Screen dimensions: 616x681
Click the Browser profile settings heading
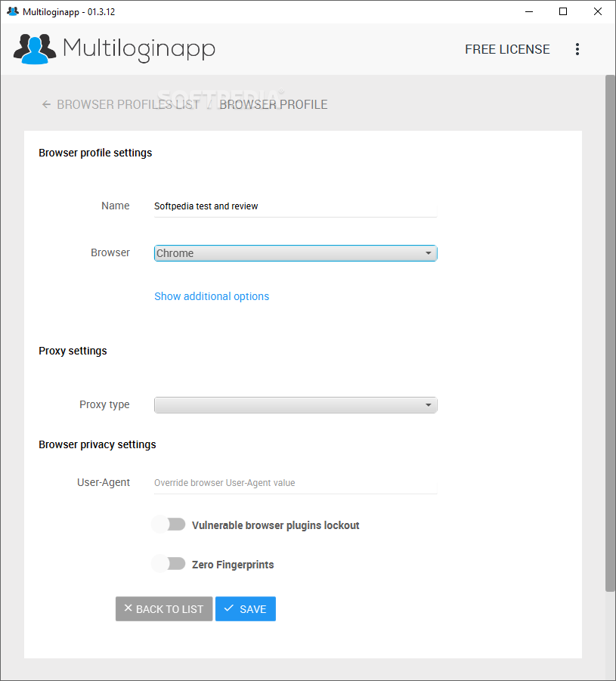click(95, 153)
